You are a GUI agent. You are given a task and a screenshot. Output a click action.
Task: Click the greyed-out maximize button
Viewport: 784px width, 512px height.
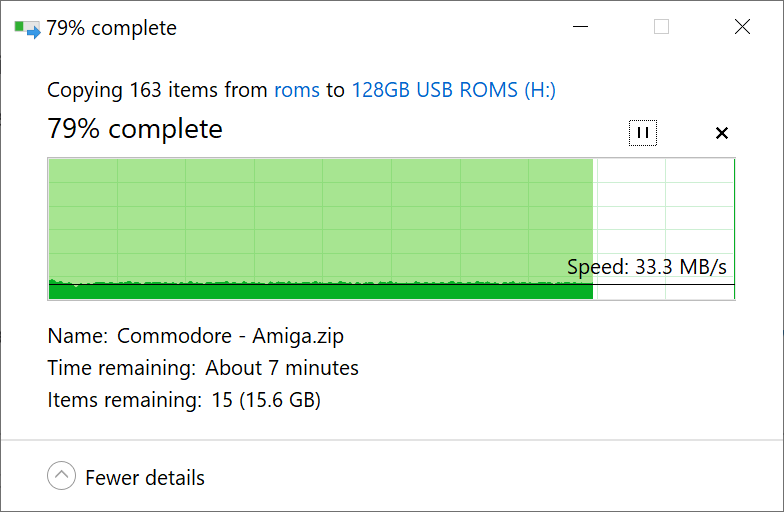click(x=661, y=28)
